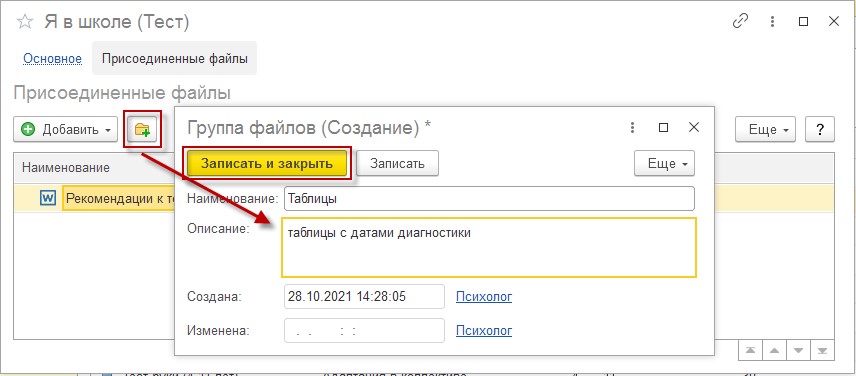Image resolution: width=856 pixels, height=376 pixels.
Task: Select the Присоединенные файлы tab
Action: tap(175, 58)
